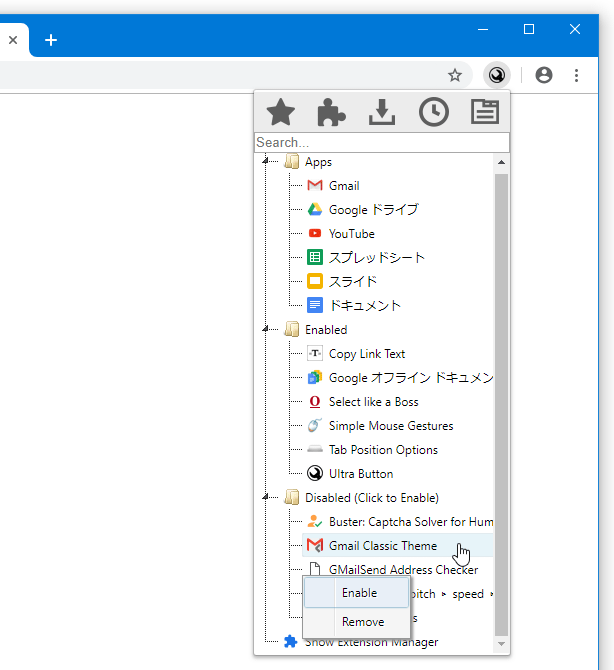Click the YouTube app icon

pyautogui.click(x=315, y=233)
